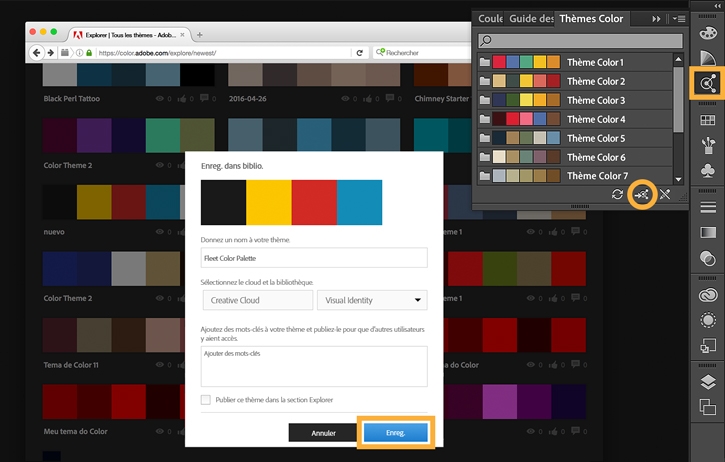Open the Appearance panel icon
Viewport: 725px width, 462px height.
[x=707, y=320]
